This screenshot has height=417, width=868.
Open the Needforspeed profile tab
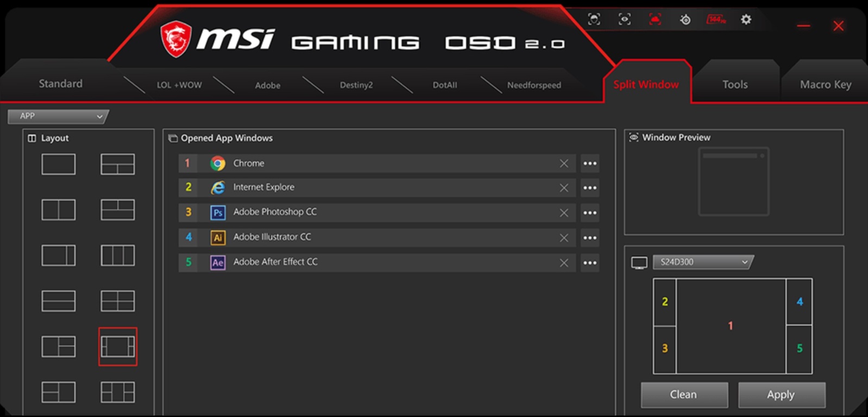[534, 85]
